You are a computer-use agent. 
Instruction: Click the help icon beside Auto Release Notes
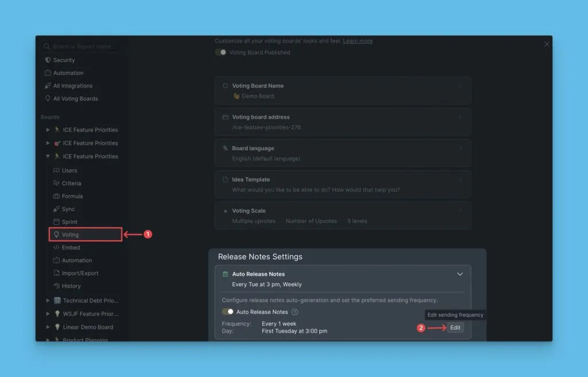click(295, 312)
